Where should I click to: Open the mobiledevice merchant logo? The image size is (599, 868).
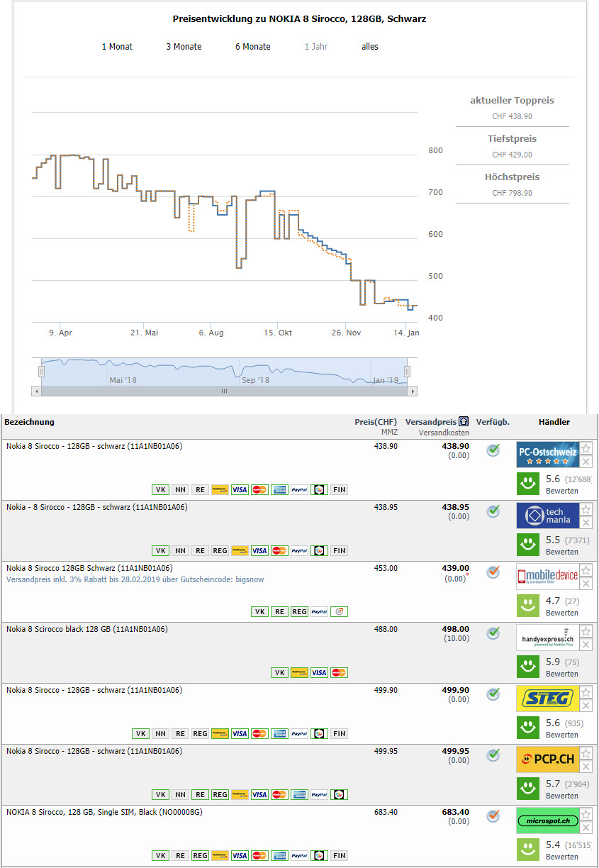pyautogui.click(x=548, y=577)
